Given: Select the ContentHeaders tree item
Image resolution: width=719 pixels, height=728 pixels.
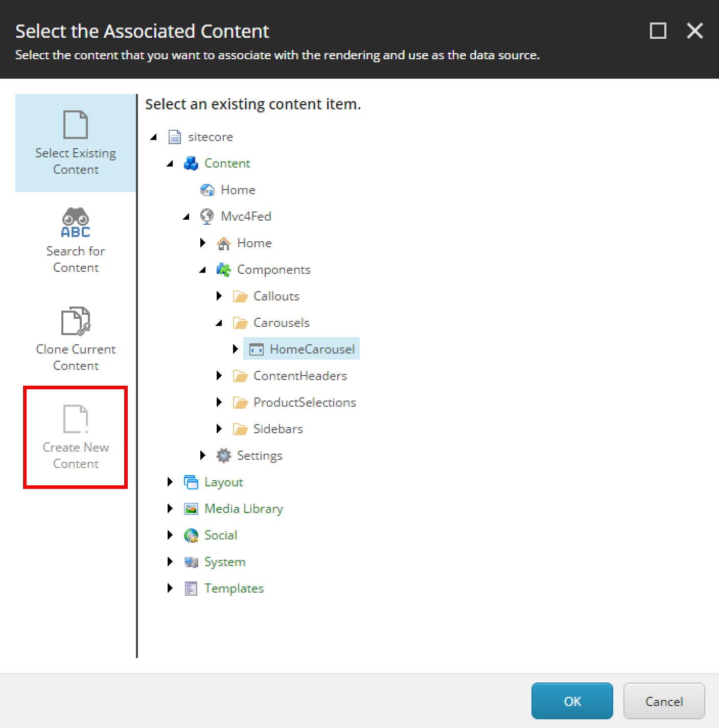Looking at the screenshot, I should tap(300, 376).
